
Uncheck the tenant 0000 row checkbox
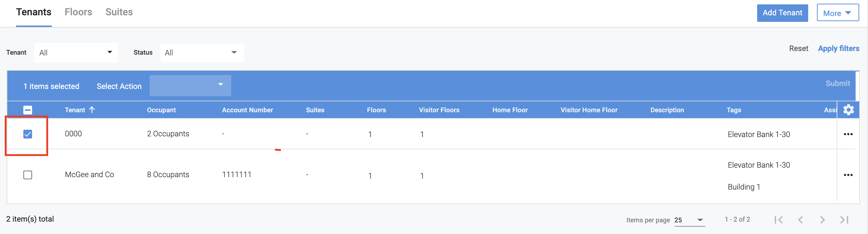[x=28, y=134]
